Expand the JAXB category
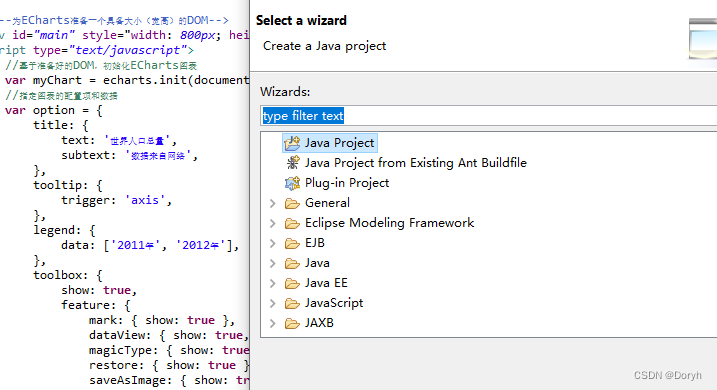 point(273,323)
